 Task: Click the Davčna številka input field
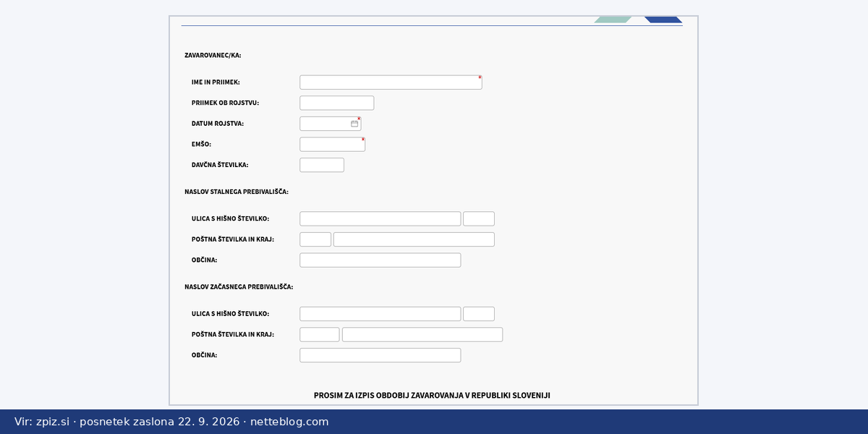[322, 165]
